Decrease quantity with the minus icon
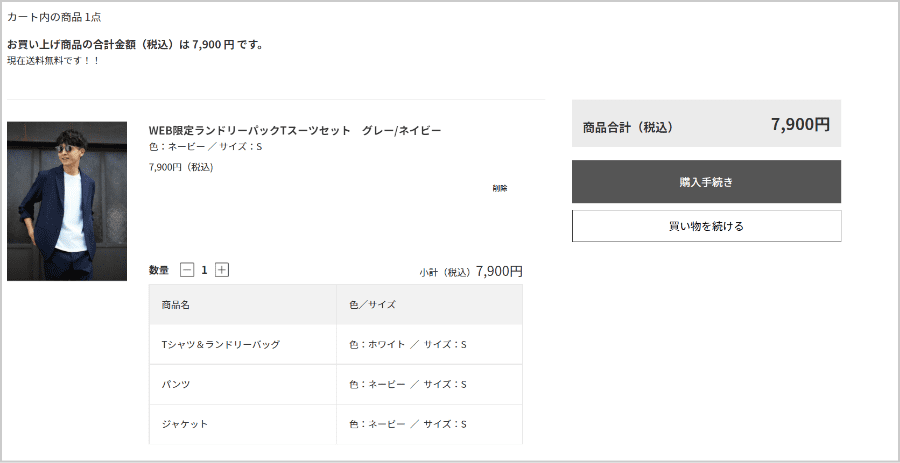900x463 pixels. pos(187,270)
